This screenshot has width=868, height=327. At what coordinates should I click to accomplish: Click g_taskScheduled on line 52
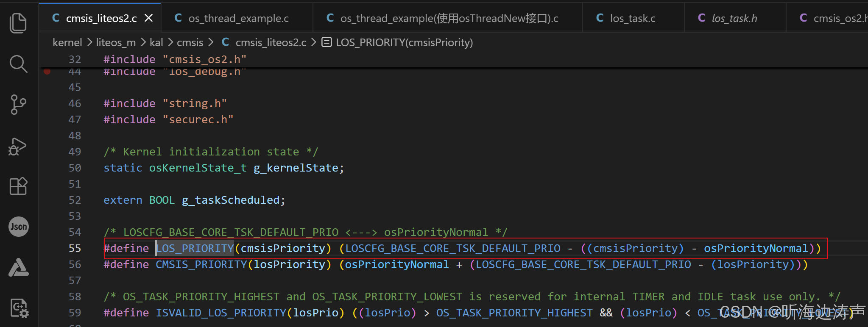[231, 200]
